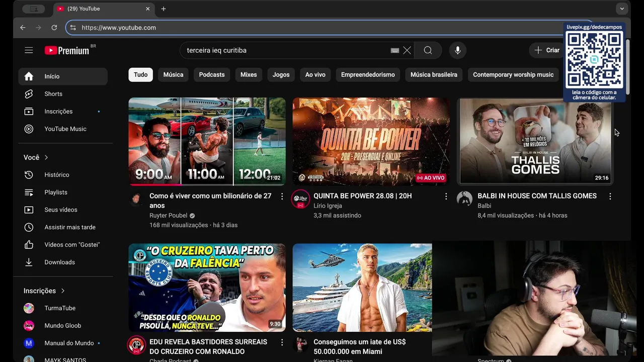The image size is (644, 362).
Task: Go to Início in sidebar
Action: (x=63, y=76)
